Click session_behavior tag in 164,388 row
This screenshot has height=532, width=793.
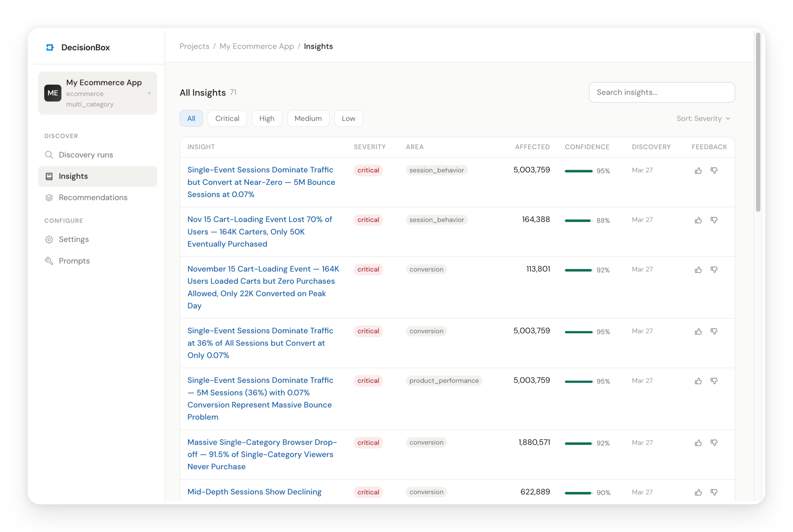pos(437,220)
